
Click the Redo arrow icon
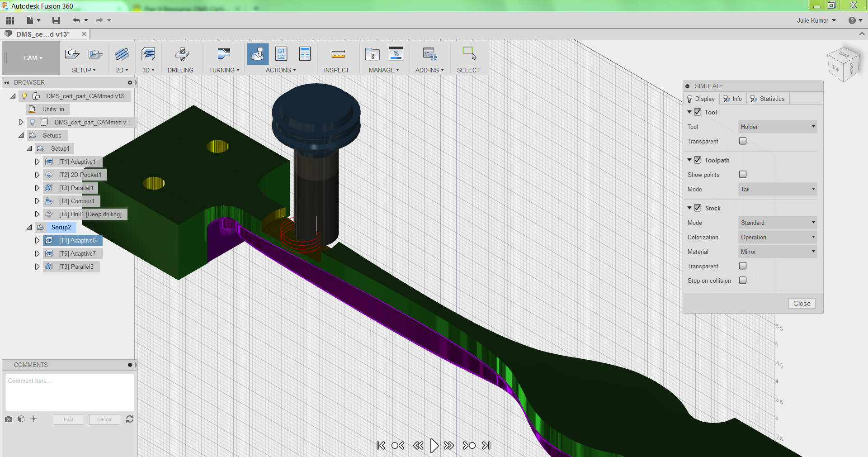click(x=99, y=20)
